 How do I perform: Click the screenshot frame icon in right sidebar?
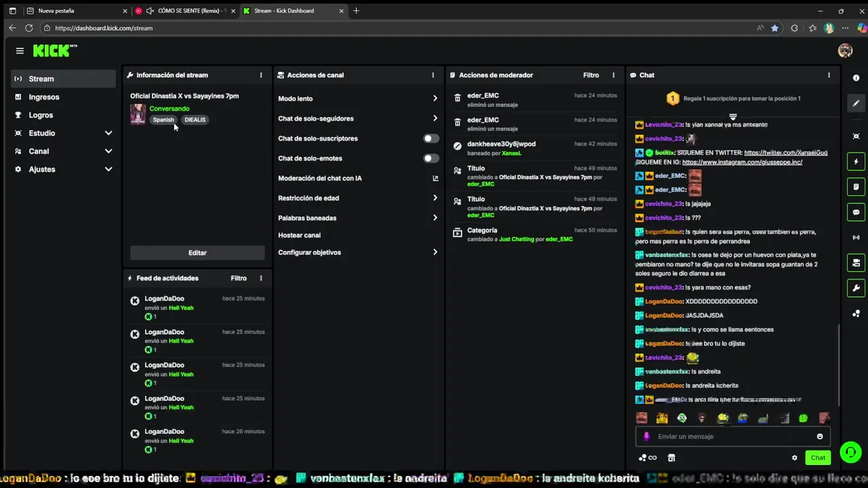[856, 136]
